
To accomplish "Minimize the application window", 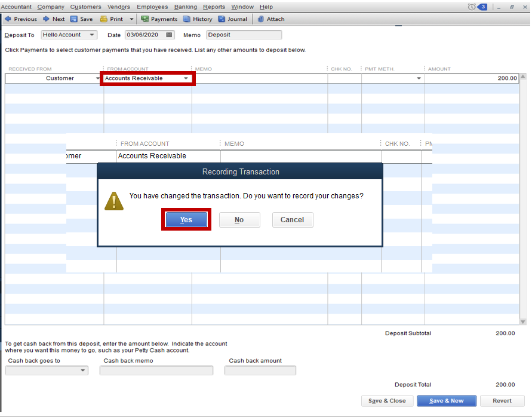I will [x=499, y=7].
